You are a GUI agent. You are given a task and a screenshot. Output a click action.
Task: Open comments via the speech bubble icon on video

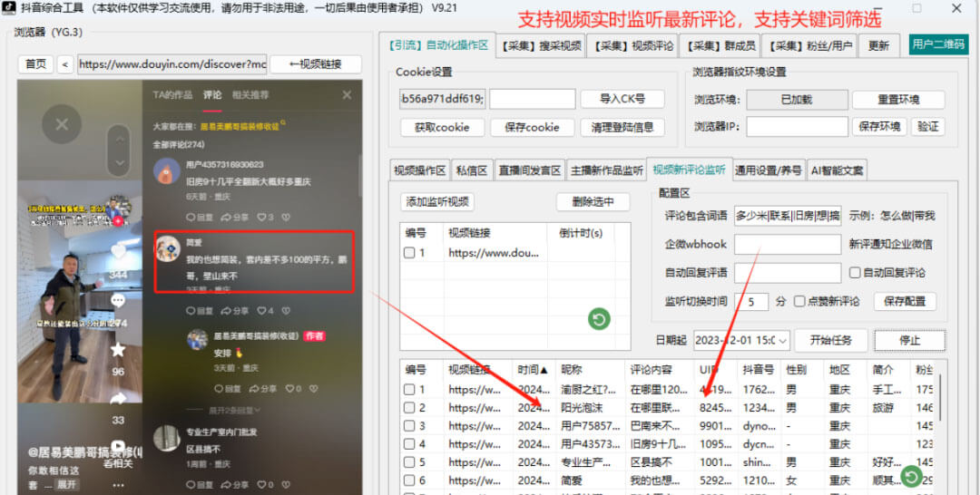tap(117, 302)
